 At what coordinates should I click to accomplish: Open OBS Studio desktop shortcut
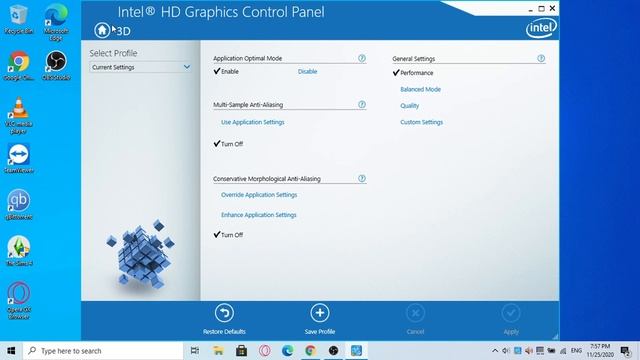(56, 65)
